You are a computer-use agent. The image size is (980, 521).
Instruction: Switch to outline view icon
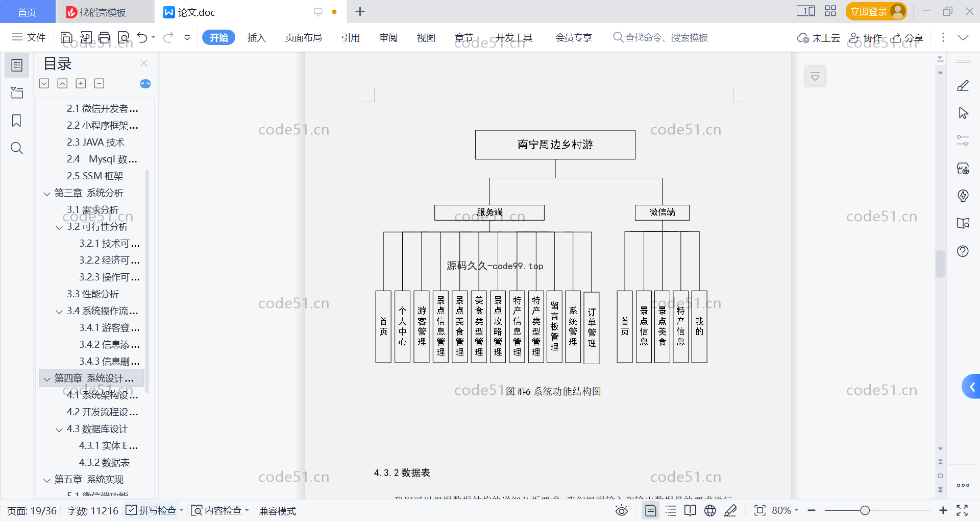click(x=671, y=511)
